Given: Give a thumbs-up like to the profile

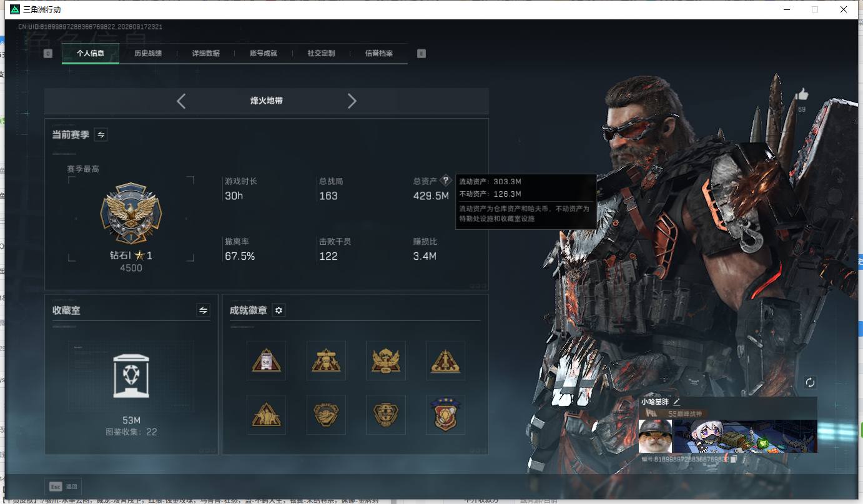Looking at the screenshot, I should click(802, 94).
